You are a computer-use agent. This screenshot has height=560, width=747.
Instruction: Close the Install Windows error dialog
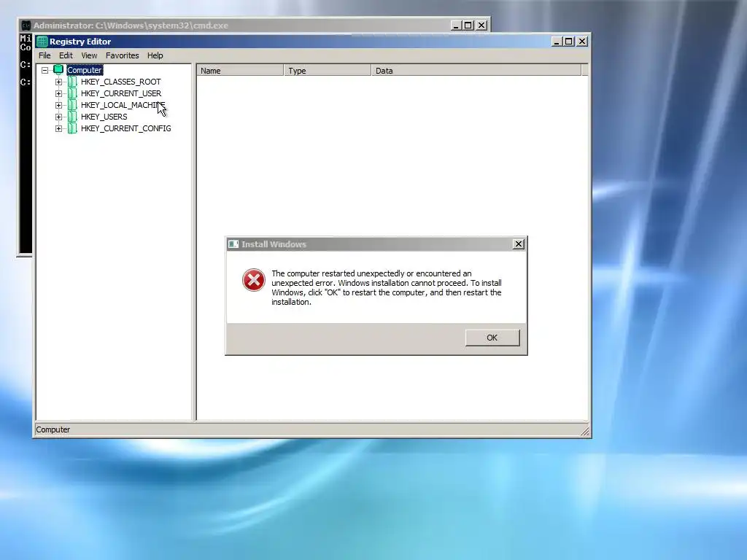(519, 244)
